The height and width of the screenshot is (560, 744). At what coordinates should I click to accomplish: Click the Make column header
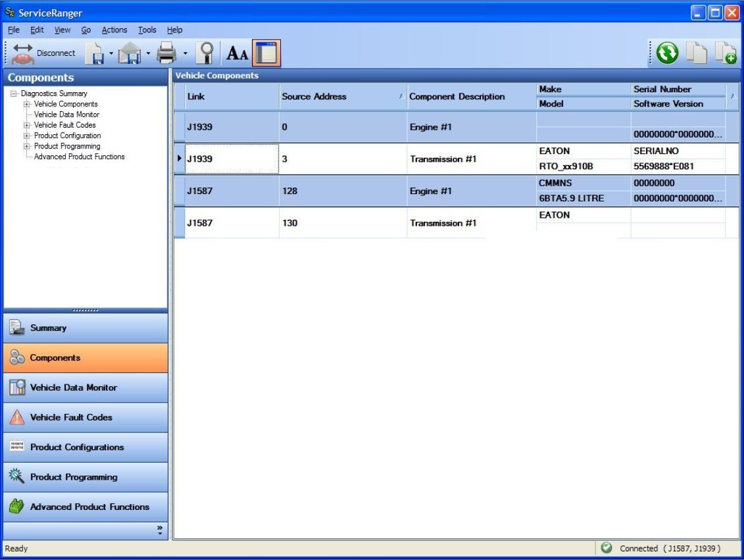(x=583, y=89)
